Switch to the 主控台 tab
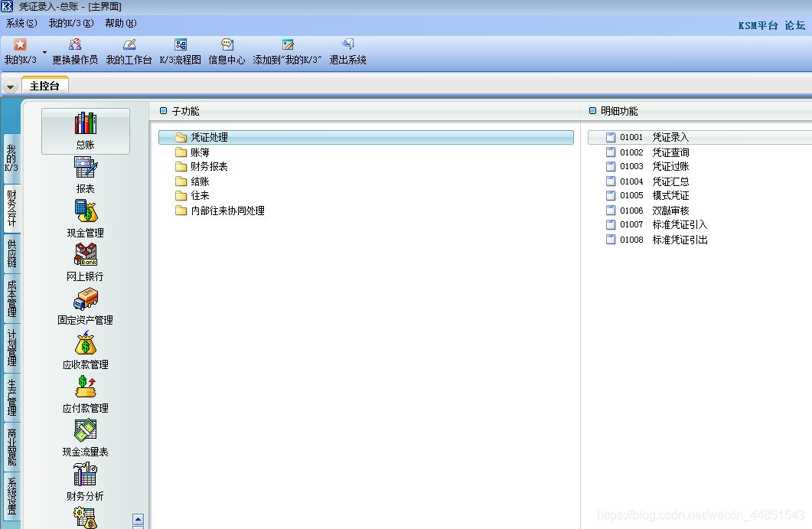 tap(45, 86)
